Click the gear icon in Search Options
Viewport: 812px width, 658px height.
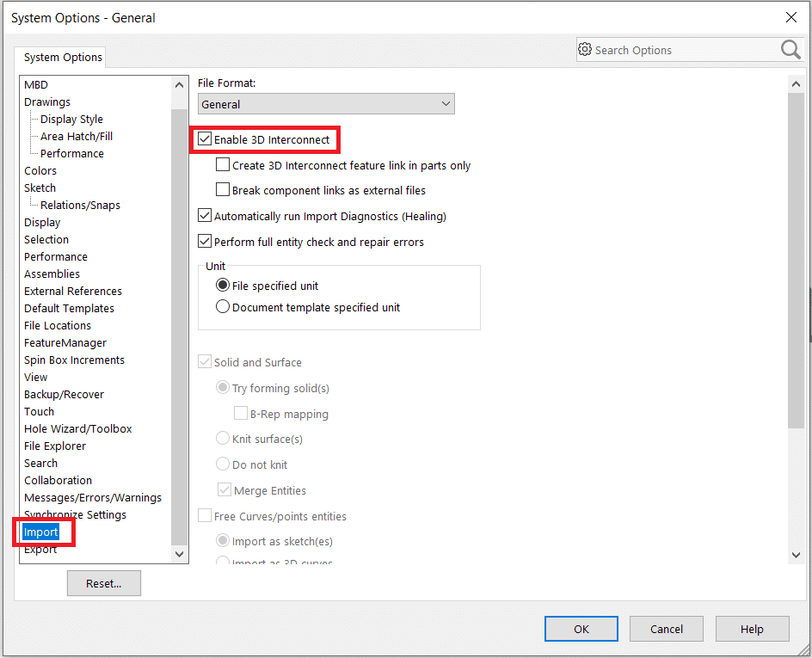pos(585,50)
